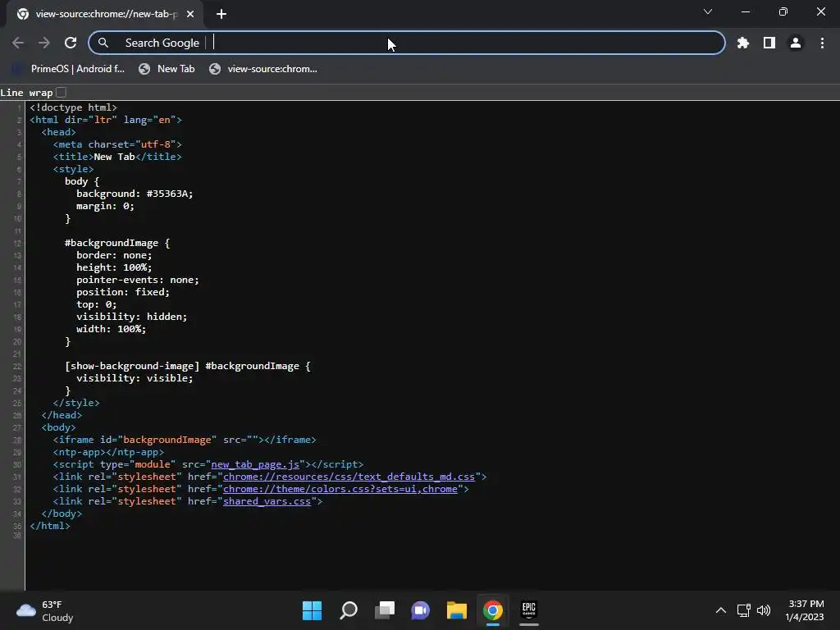Restore down the Chrome window
The image size is (840, 630).
pos(783,11)
